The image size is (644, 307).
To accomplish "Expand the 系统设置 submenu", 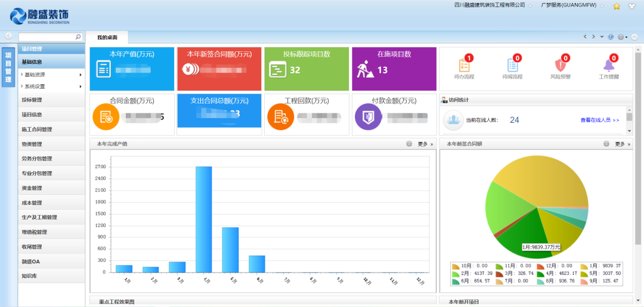I will tap(35, 86).
